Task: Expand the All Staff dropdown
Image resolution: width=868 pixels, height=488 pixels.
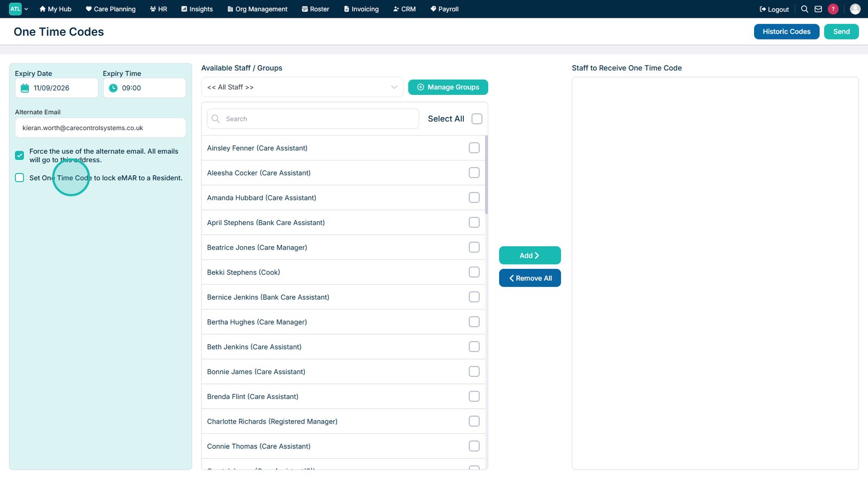Action: [302, 87]
